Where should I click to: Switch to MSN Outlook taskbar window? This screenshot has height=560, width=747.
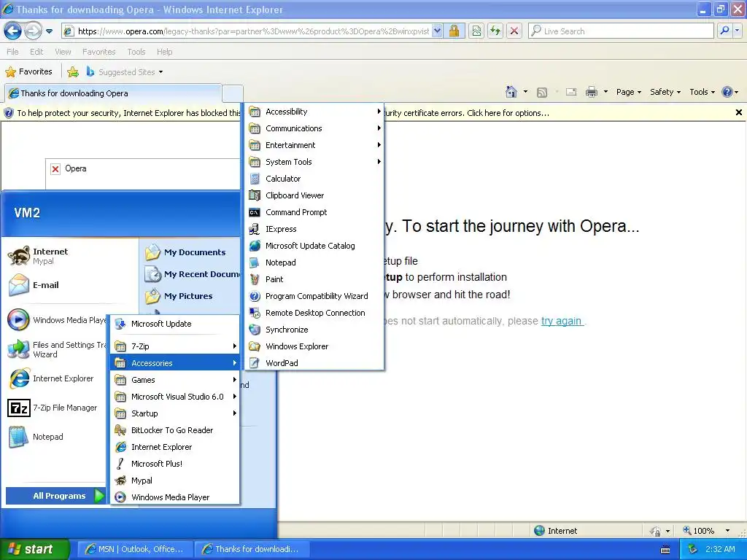(135, 549)
